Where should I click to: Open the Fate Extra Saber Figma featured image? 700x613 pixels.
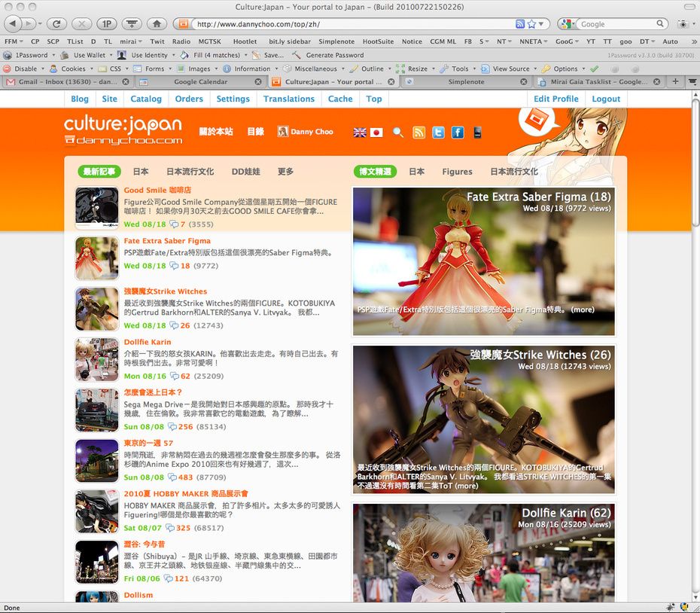pos(484,261)
